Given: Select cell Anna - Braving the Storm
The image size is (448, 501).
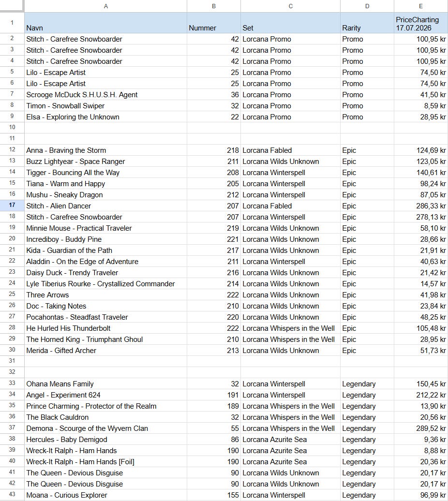Looking at the screenshot, I should [106, 150].
